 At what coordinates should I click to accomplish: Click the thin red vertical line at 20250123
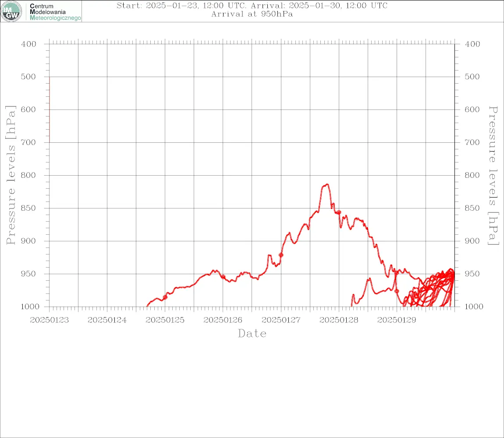50,109
